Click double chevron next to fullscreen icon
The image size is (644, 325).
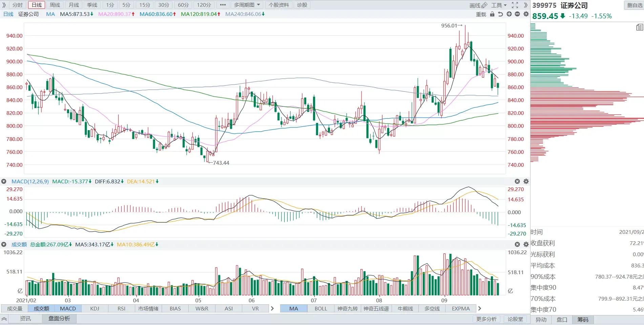[x=525, y=5]
